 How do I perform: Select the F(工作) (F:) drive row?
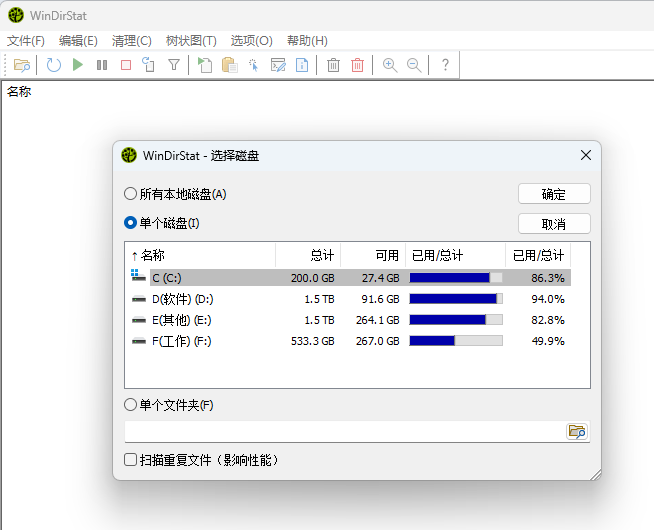point(351,341)
